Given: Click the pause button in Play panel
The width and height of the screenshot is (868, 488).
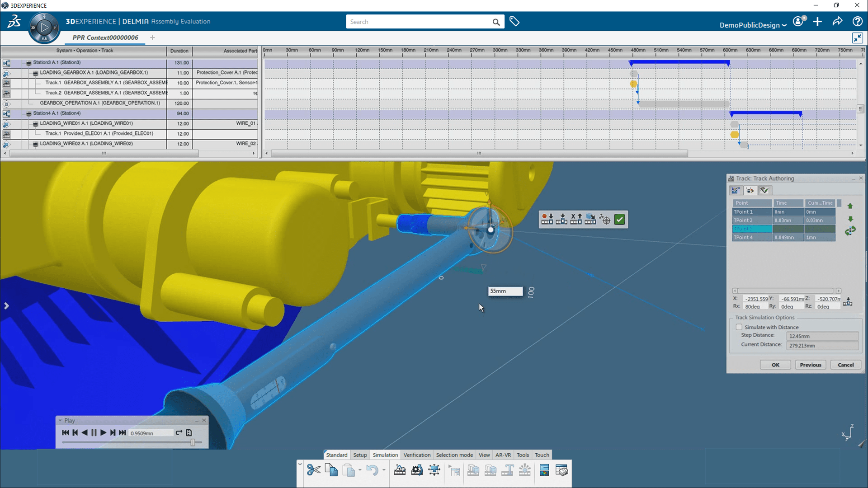Looking at the screenshot, I should pyautogui.click(x=94, y=432).
